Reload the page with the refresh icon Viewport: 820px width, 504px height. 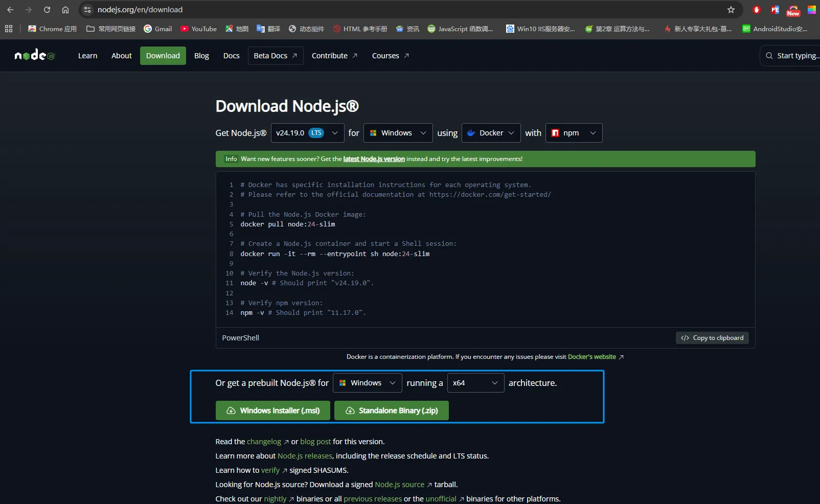coord(47,10)
